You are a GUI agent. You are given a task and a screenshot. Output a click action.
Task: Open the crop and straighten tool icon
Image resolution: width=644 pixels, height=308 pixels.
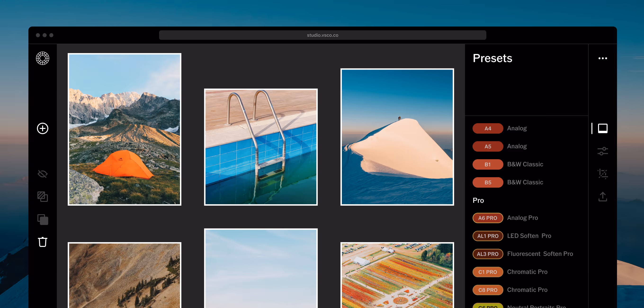[x=603, y=174]
